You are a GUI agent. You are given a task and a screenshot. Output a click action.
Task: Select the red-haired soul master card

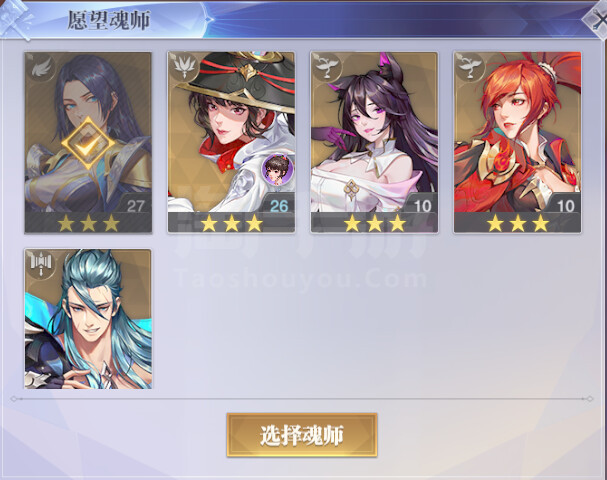518,142
